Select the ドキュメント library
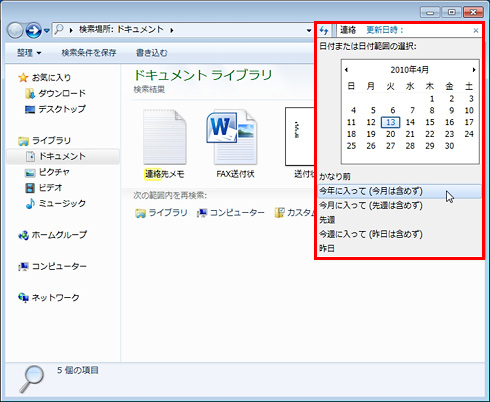This screenshot has height=402, width=490. [62, 156]
